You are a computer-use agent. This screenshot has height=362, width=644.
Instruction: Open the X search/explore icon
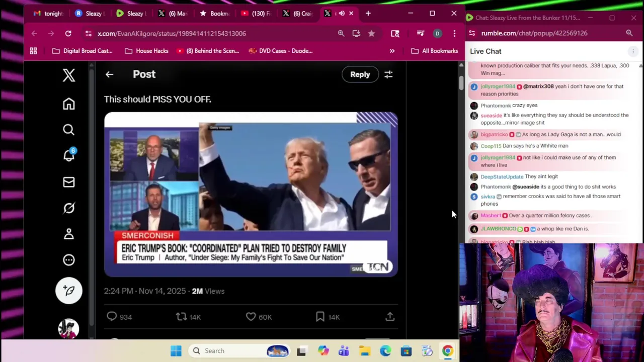pyautogui.click(x=69, y=130)
